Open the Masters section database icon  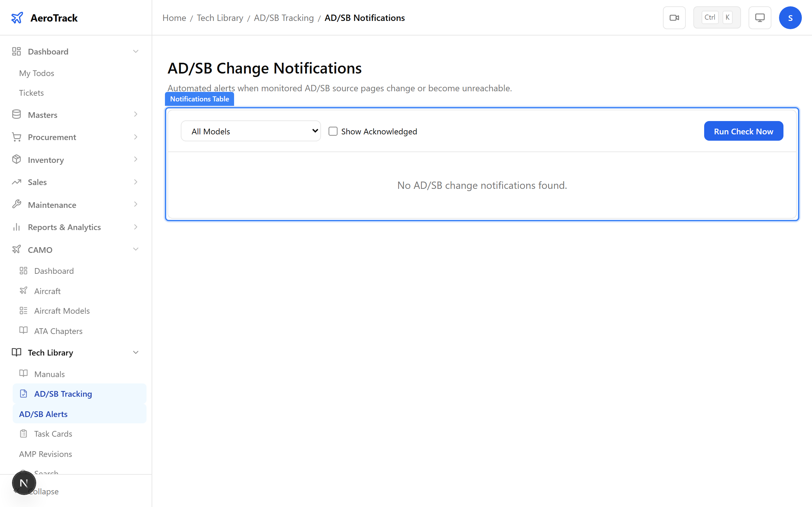point(16,114)
